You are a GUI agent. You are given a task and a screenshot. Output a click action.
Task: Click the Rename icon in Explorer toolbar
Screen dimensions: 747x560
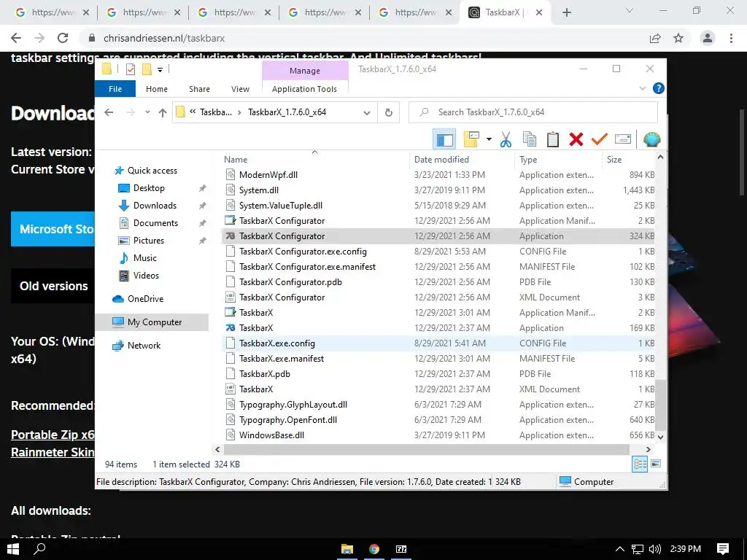tap(623, 139)
